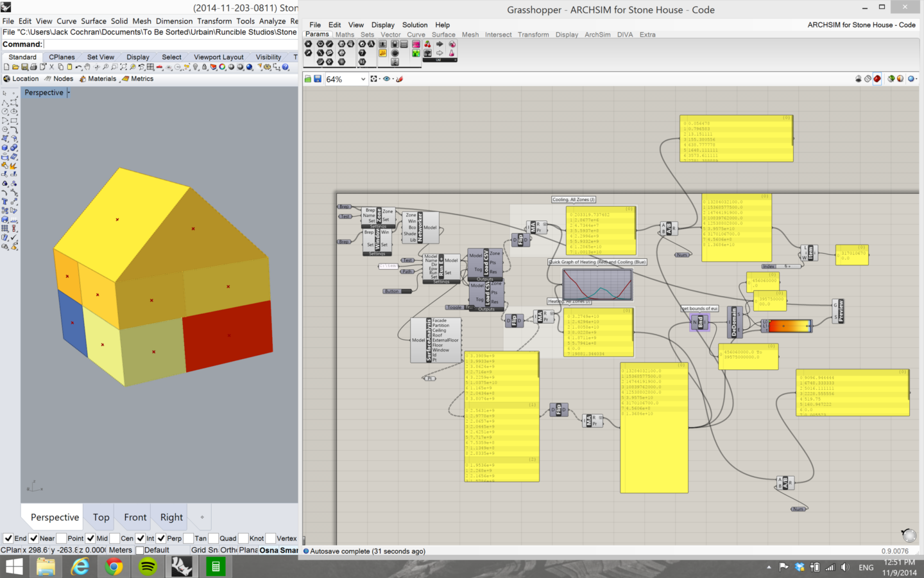Click the Windows Start button
The image size is (924, 578).
tap(14, 566)
